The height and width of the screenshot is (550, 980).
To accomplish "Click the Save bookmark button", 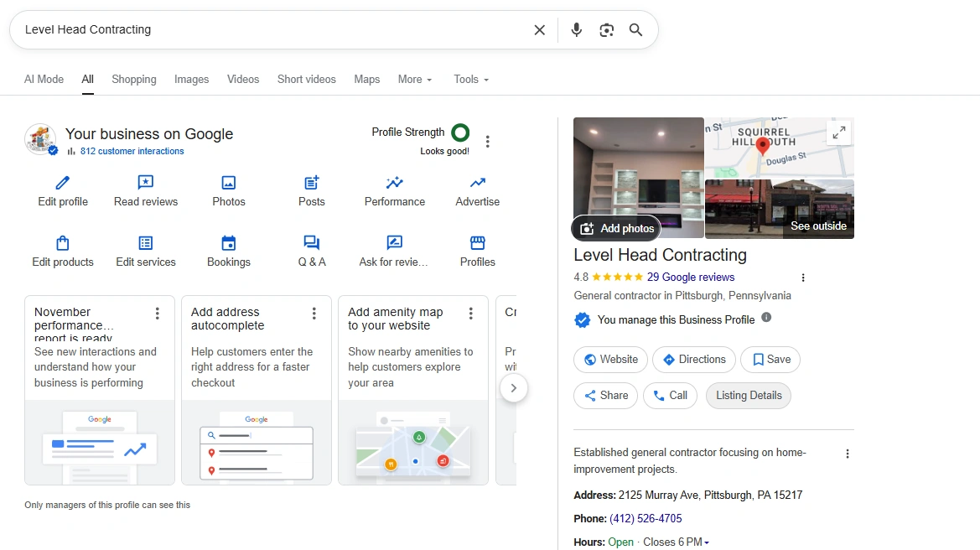I will [x=770, y=360].
